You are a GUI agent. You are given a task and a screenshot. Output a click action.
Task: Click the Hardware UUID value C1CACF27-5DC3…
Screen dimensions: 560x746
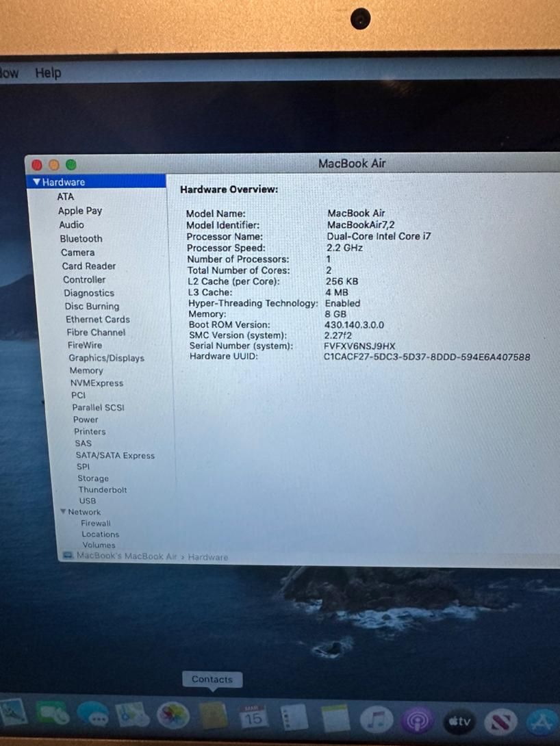(427, 357)
